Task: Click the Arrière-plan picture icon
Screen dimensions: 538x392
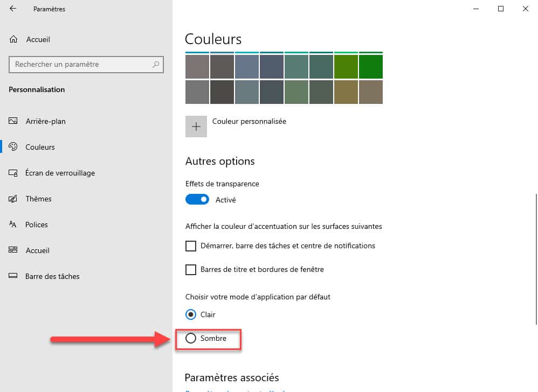Action: [x=13, y=121]
